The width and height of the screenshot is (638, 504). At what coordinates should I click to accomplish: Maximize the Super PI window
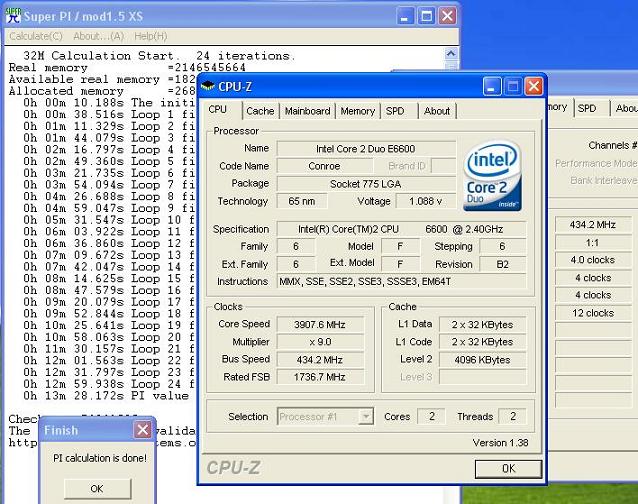point(426,16)
